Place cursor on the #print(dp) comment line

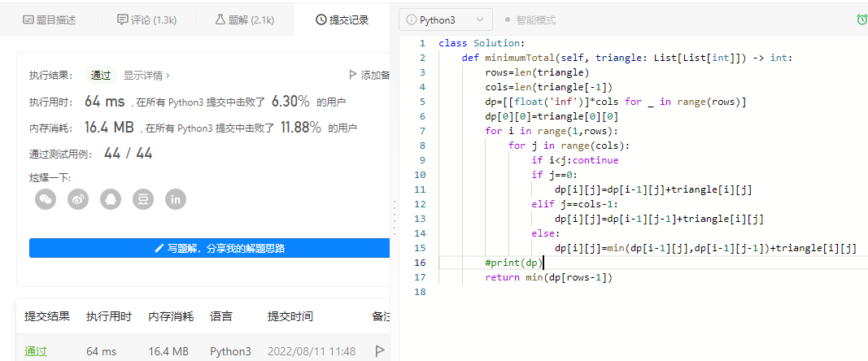coord(514,263)
